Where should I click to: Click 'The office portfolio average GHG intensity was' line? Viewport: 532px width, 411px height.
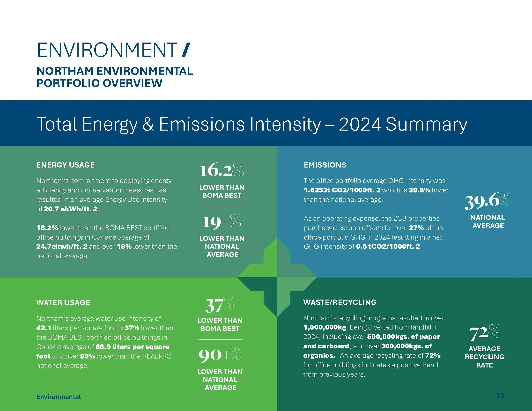coord(374,181)
